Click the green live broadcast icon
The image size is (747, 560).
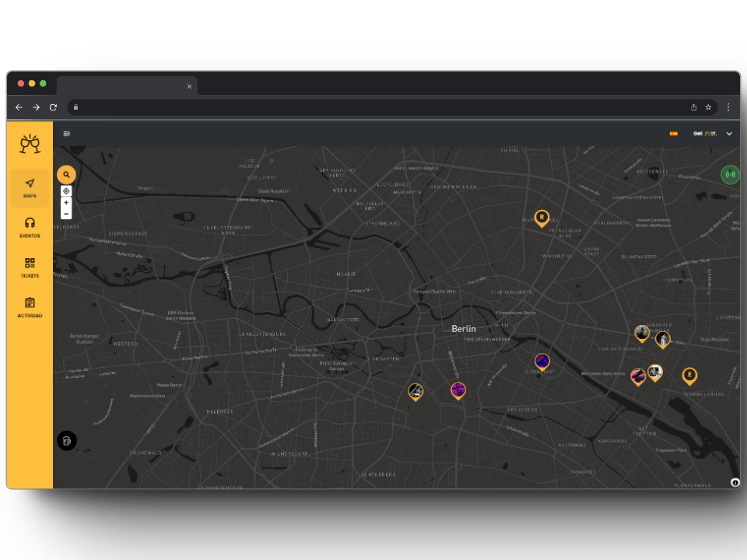point(730,174)
